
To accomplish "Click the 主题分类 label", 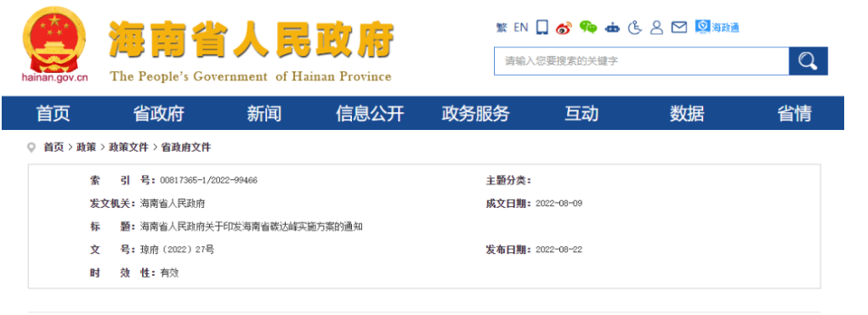I will (508, 180).
